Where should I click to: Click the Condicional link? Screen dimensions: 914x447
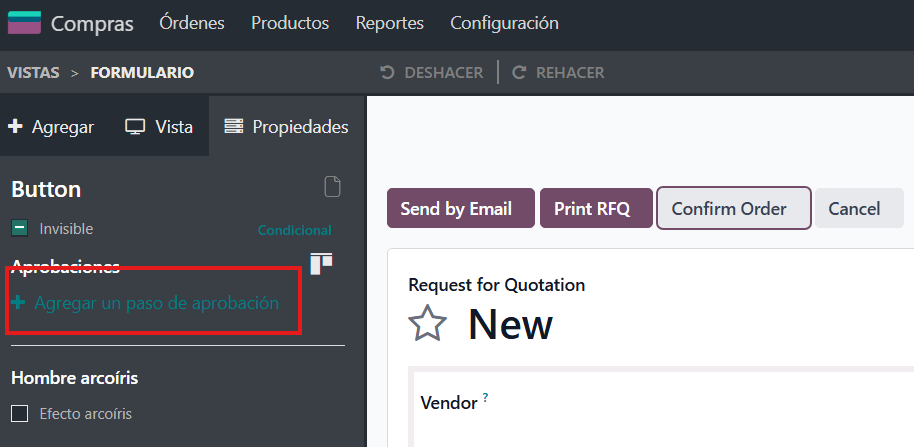pos(294,231)
